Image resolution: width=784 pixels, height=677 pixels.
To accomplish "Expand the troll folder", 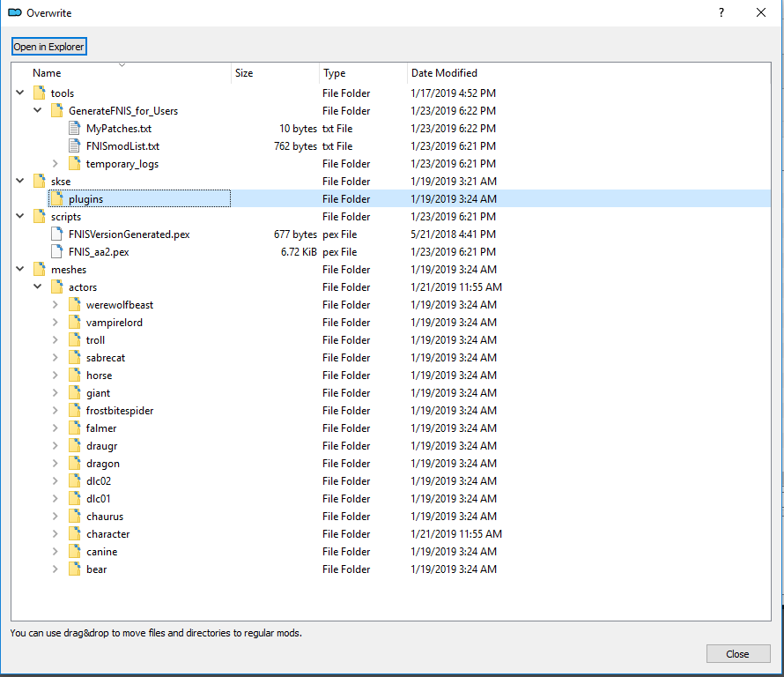I will [x=55, y=339].
